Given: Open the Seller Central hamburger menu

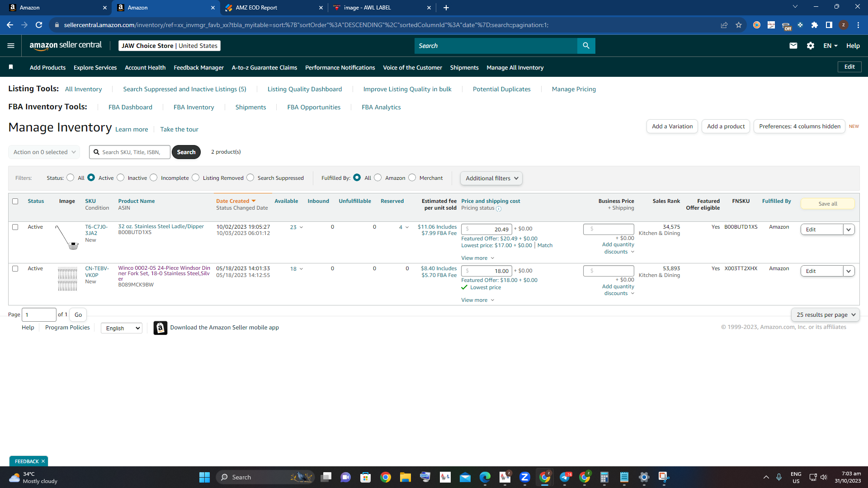Looking at the screenshot, I should (11, 46).
